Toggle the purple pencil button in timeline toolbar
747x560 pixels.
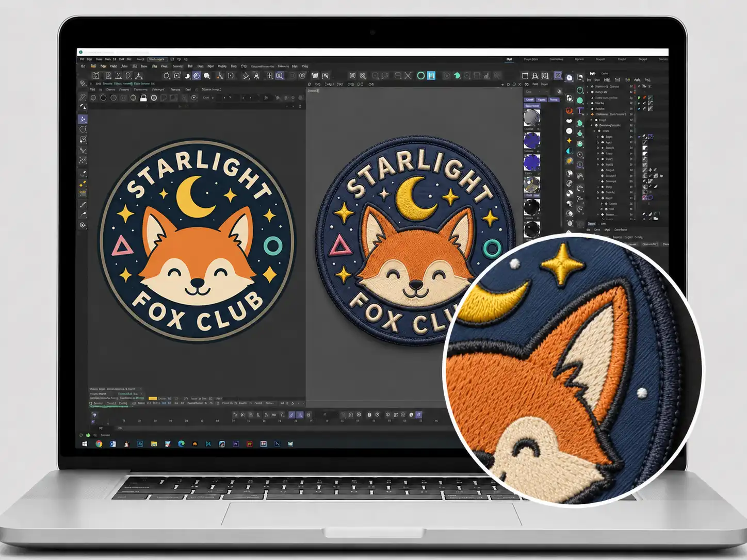[292, 415]
